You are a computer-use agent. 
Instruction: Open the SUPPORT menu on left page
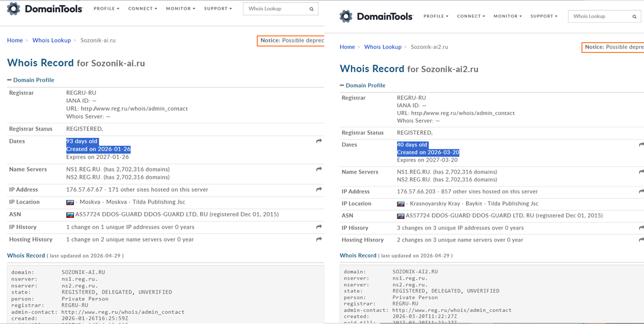click(x=218, y=9)
